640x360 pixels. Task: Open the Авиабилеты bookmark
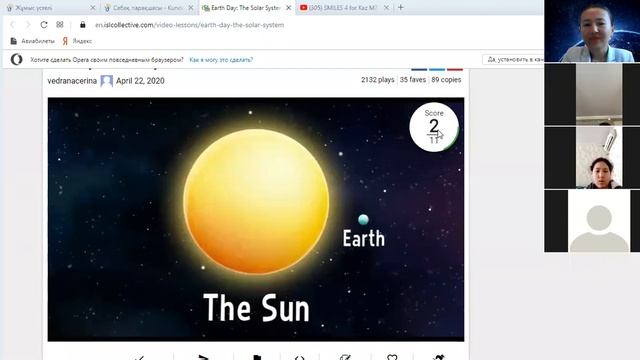point(33,41)
